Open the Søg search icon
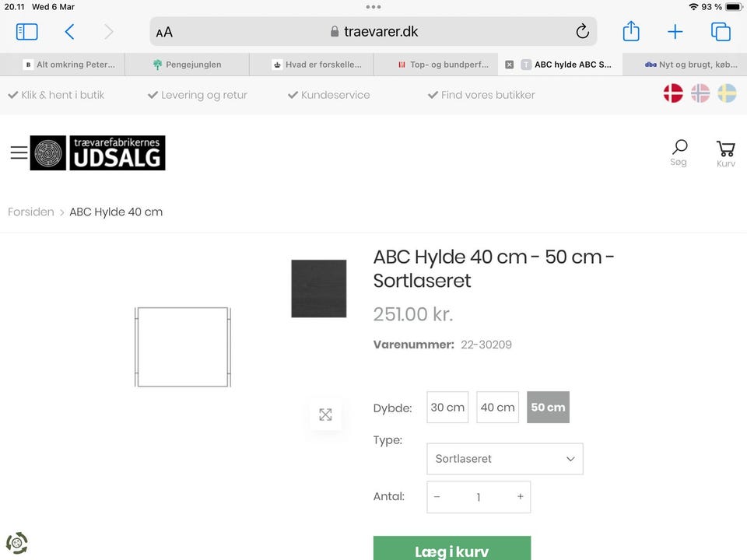 tap(679, 152)
